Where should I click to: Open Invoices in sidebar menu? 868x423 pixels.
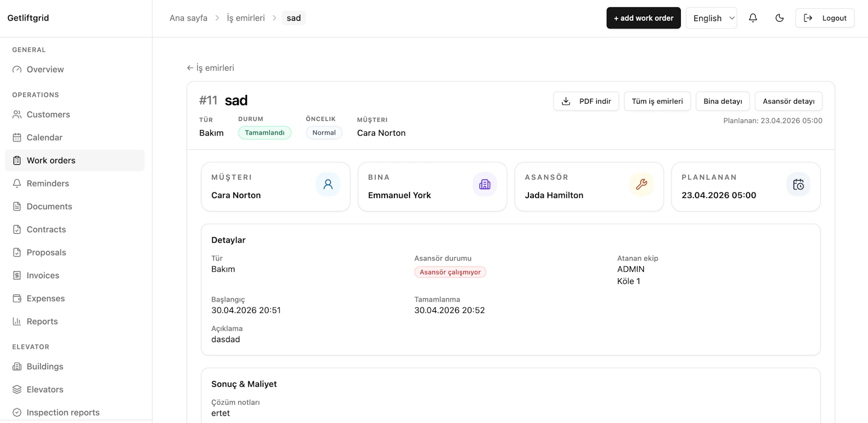(75, 275)
